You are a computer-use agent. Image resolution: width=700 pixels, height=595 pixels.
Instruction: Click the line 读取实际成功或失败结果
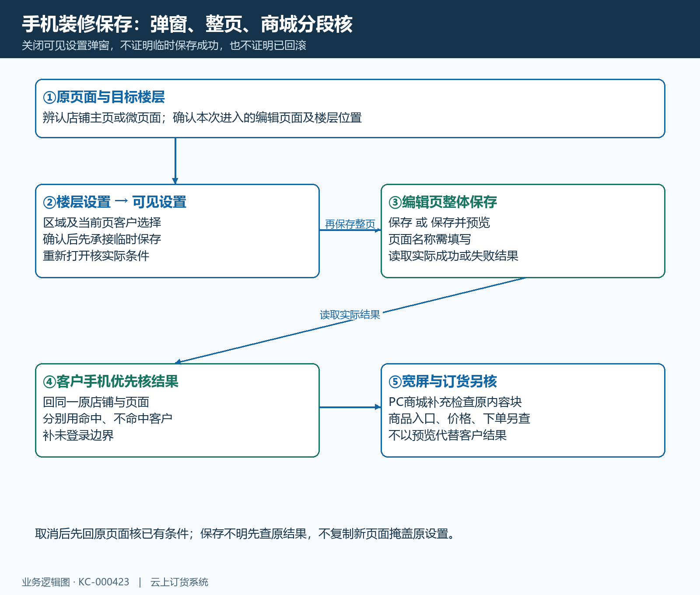[453, 256]
